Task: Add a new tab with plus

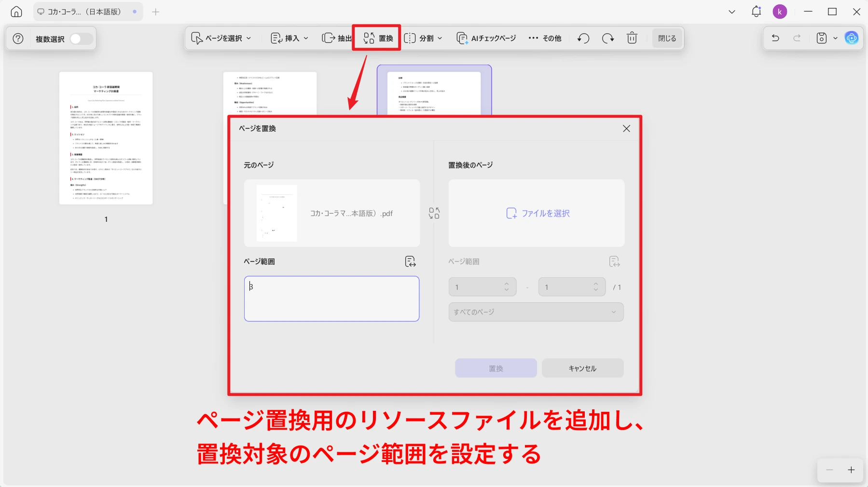Action: pos(155,12)
